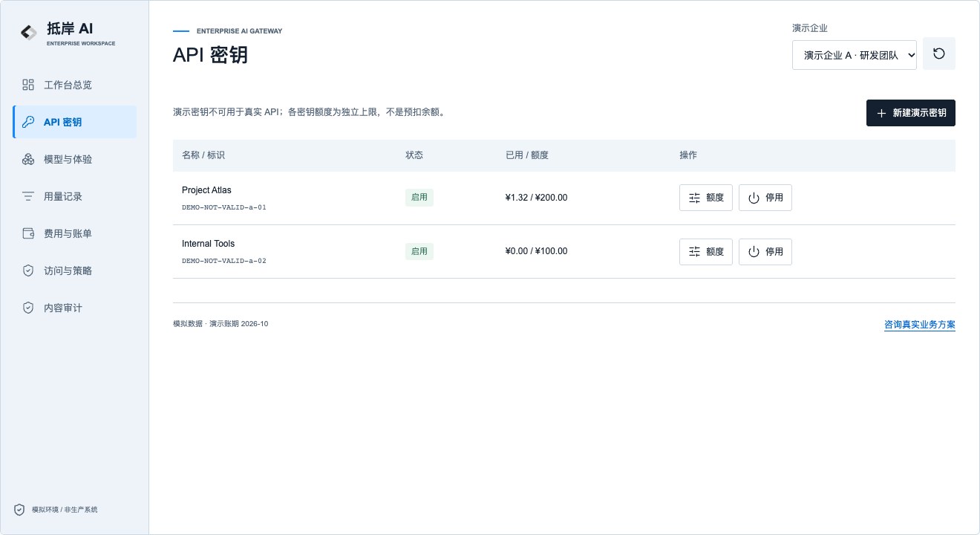Click usage value ¥0.00 / ¥100.00
980x535 pixels.
click(x=536, y=251)
